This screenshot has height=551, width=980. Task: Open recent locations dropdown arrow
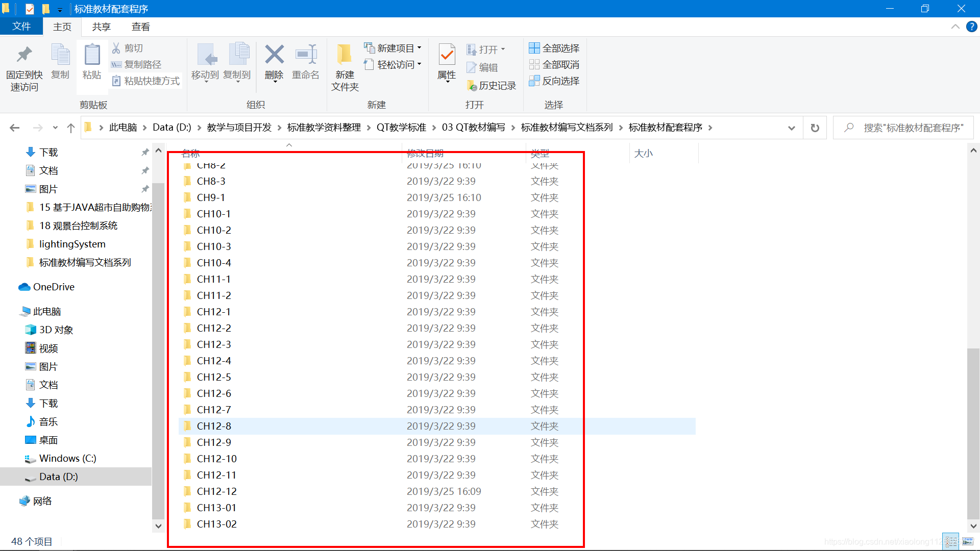click(x=55, y=128)
